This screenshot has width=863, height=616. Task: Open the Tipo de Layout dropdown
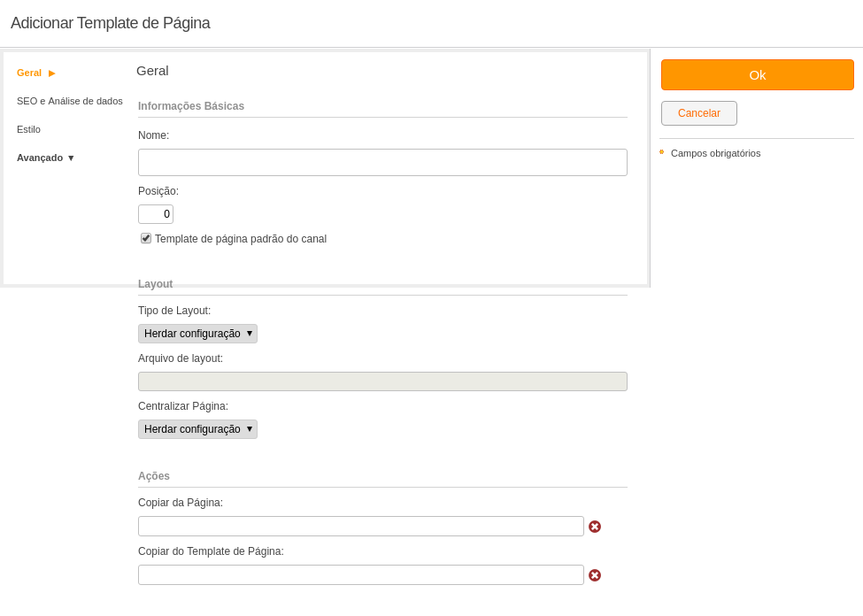197,334
